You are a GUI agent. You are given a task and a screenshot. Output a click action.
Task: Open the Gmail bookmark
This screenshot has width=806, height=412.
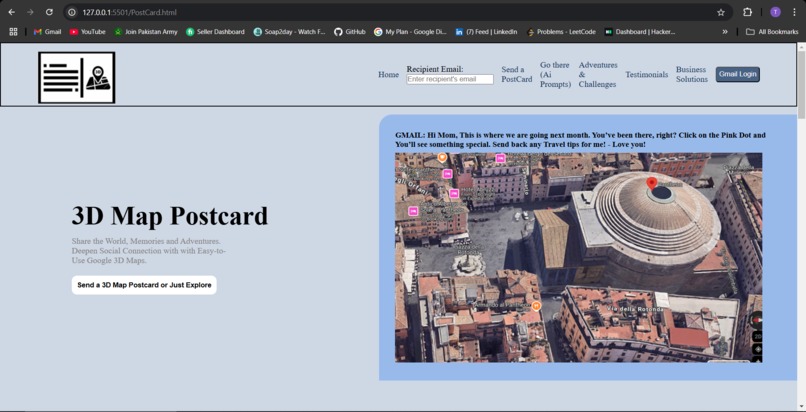click(x=47, y=32)
